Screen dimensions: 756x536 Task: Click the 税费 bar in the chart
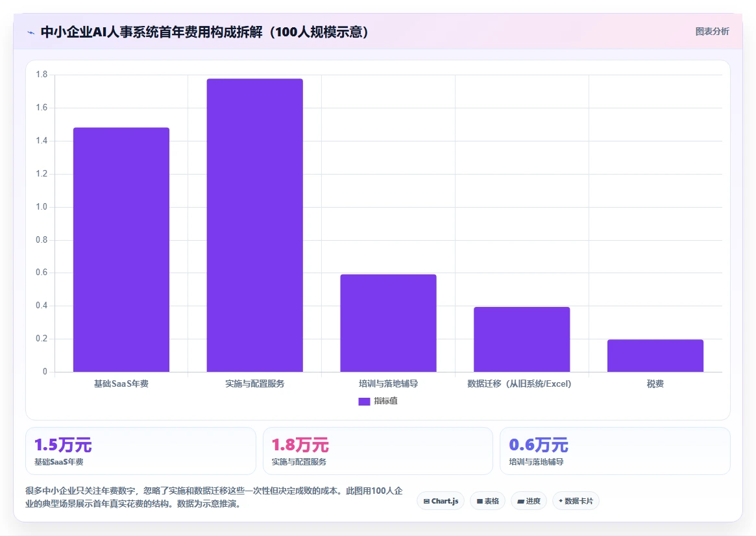coord(655,356)
